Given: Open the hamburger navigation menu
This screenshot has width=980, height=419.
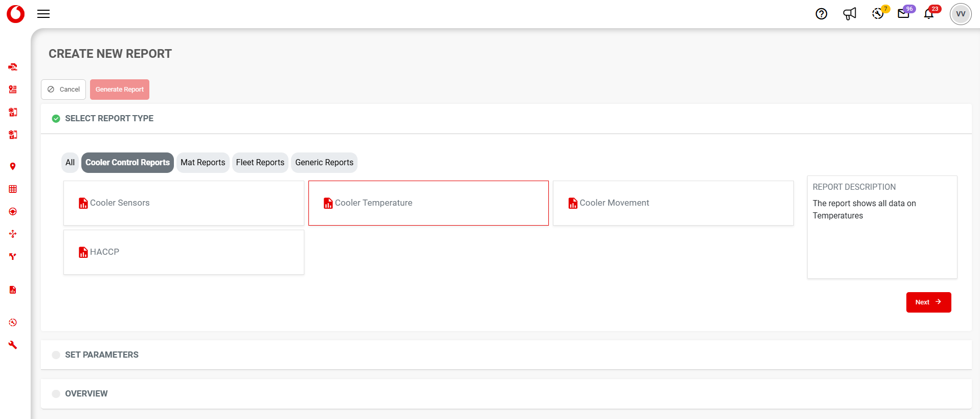Looking at the screenshot, I should [x=43, y=14].
